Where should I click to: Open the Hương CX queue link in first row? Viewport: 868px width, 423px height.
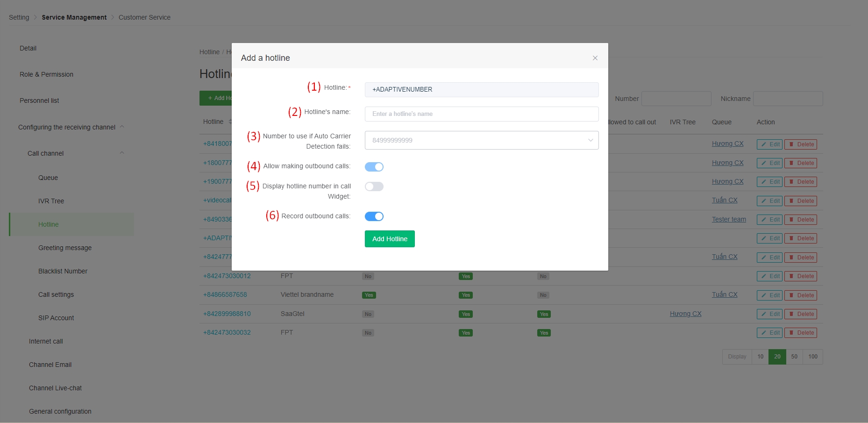[727, 143]
